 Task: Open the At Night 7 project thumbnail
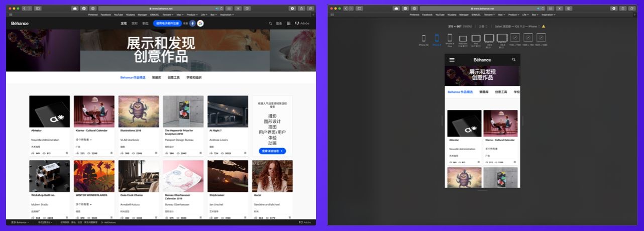click(228, 111)
